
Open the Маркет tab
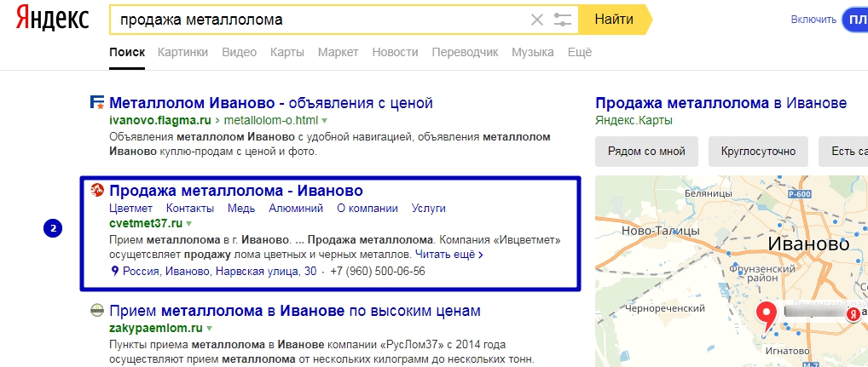point(339,53)
